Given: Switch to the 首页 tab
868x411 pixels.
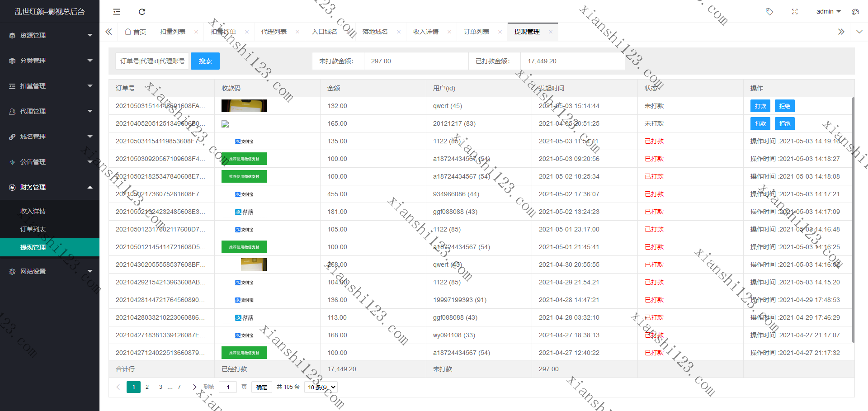Looking at the screenshot, I should click(x=135, y=32).
